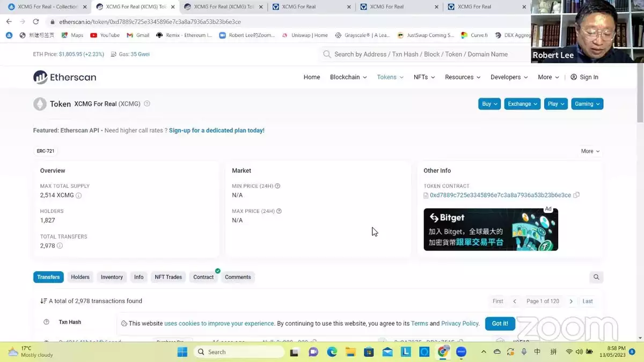The image size is (644, 362).
Task: Open the Privacy Policy link
Action: [x=460, y=323]
